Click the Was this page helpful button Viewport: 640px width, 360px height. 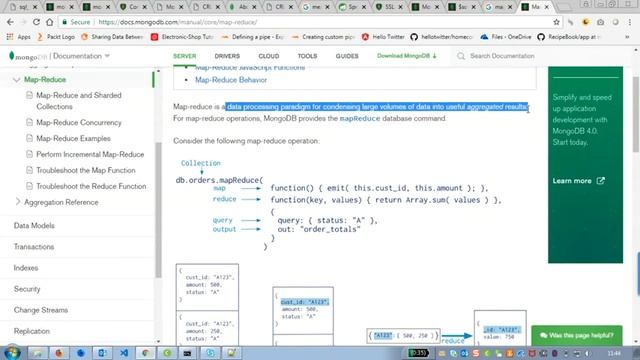click(x=577, y=335)
